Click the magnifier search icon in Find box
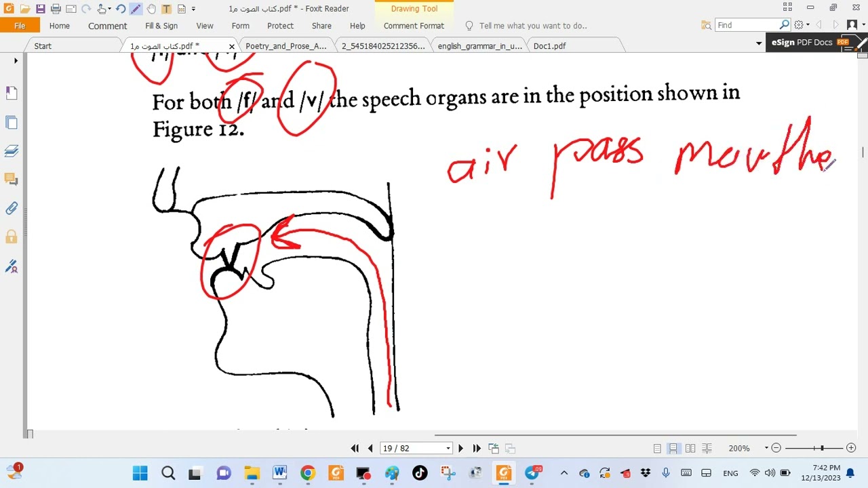This screenshot has height=488, width=868. 785,25
